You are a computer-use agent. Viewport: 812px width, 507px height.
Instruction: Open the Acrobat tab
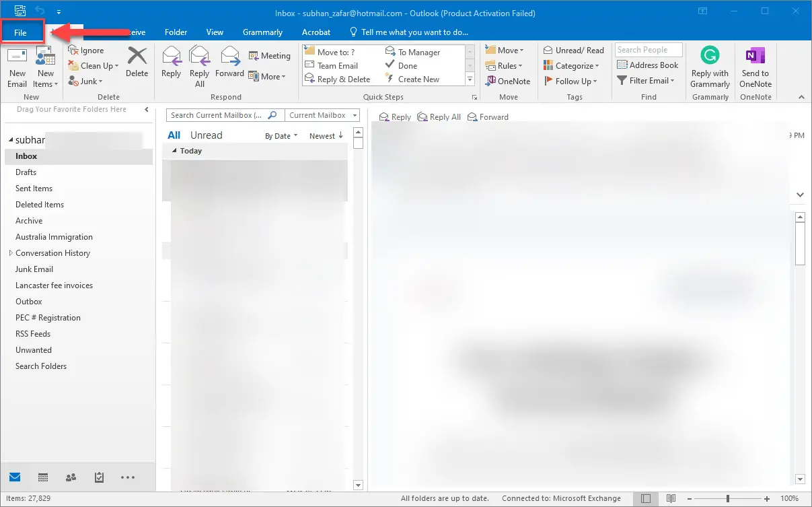coord(316,32)
